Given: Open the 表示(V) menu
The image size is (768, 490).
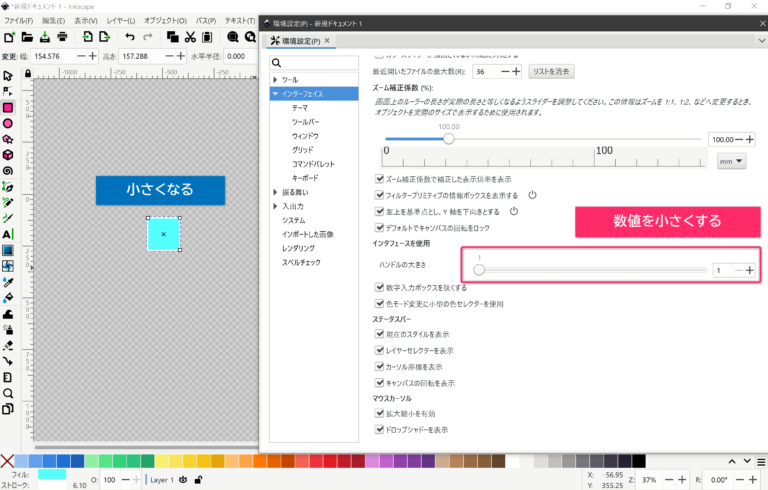Looking at the screenshot, I should [x=86, y=21].
